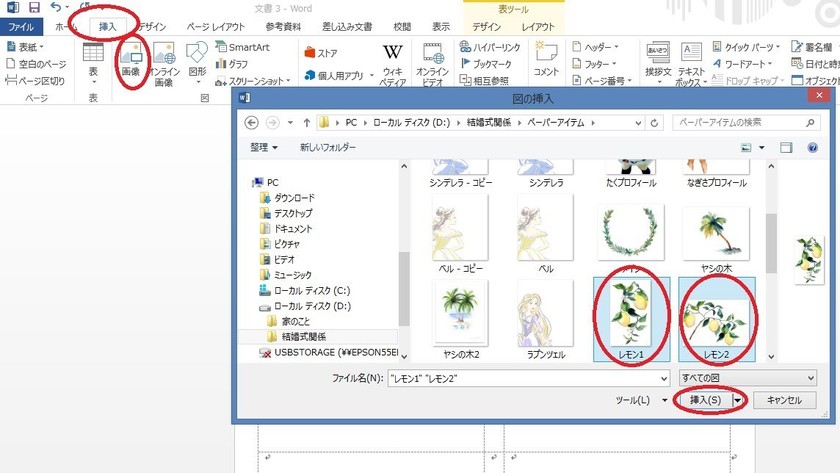This screenshot has height=473, width=840.
Task: Insert a ページ区切り
Action: coord(35,80)
